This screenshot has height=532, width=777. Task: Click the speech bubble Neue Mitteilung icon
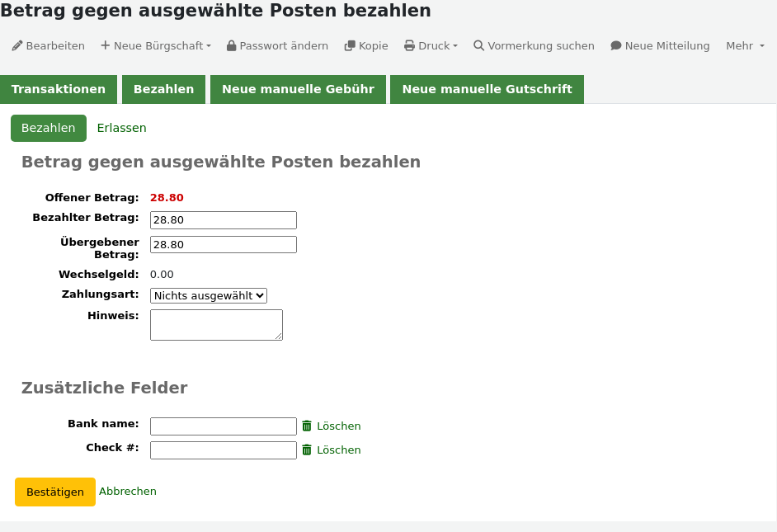(616, 45)
